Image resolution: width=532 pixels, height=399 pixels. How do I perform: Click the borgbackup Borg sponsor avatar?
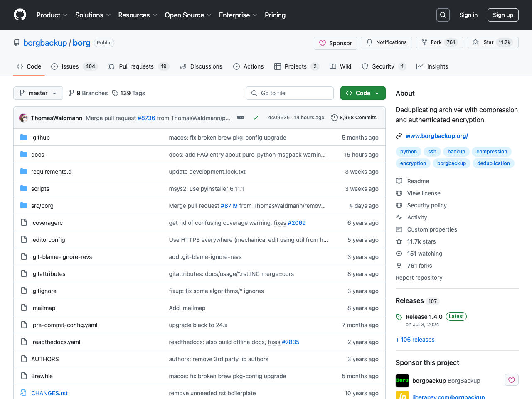click(x=402, y=381)
